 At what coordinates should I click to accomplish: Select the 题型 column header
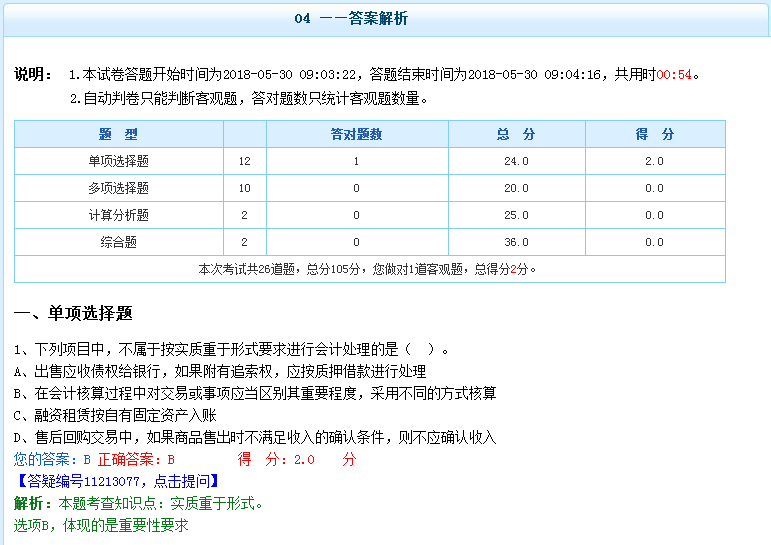point(119,134)
